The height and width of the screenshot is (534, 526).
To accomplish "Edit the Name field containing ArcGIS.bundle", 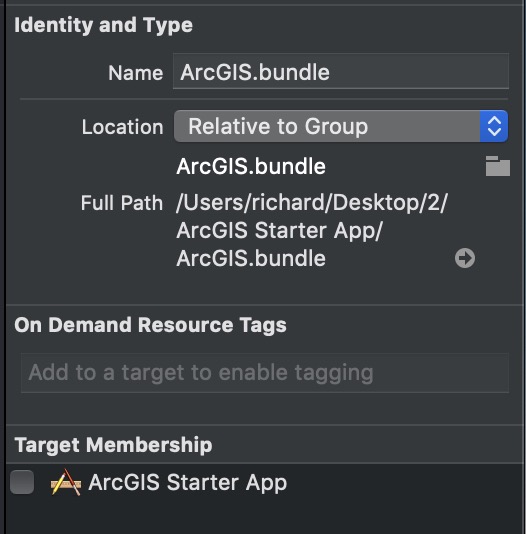I will [341, 72].
